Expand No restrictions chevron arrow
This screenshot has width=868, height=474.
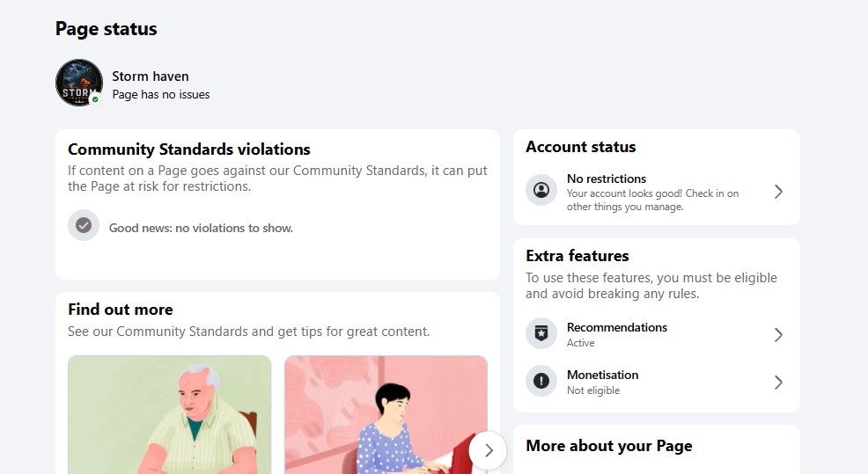coord(778,192)
